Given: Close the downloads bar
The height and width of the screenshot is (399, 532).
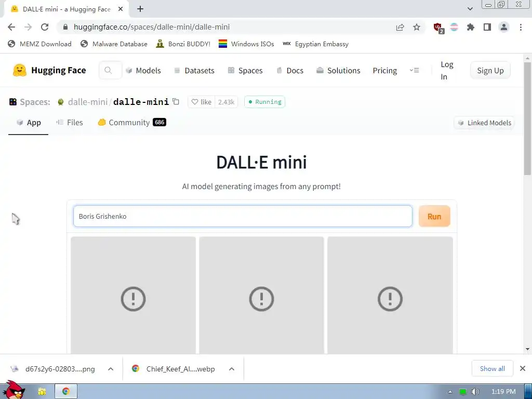Looking at the screenshot, I should click(523, 368).
